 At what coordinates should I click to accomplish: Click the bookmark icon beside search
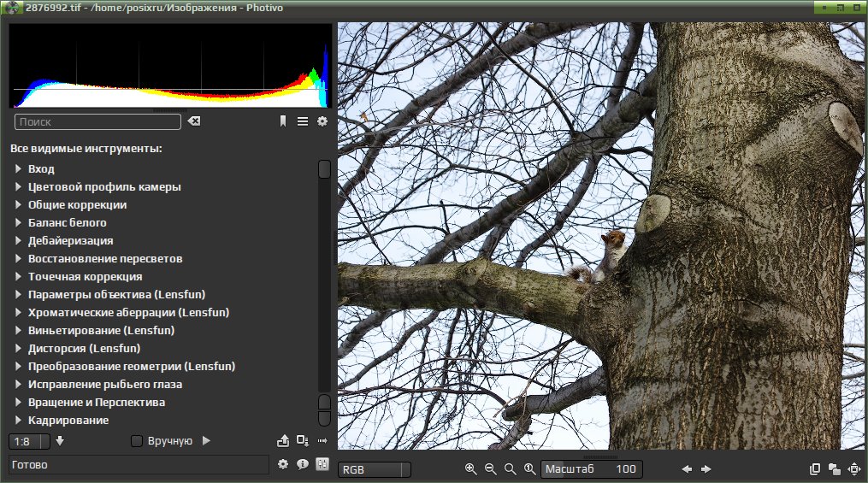[283, 121]
